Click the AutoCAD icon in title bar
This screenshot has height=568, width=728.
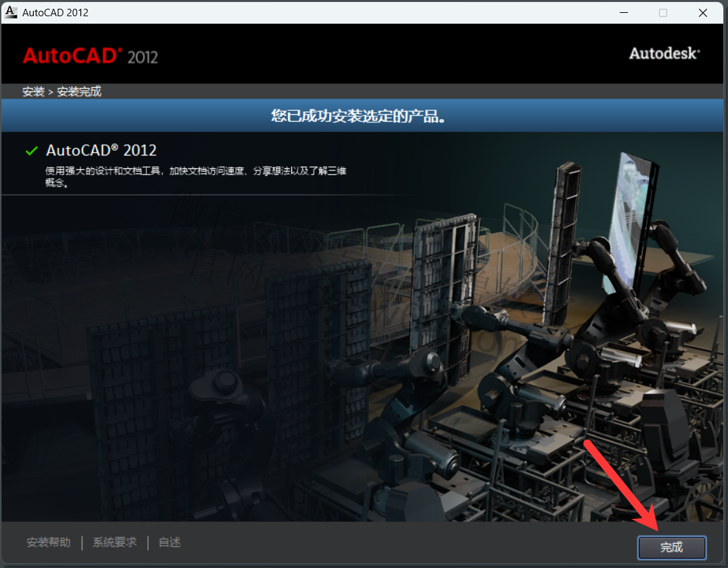coord(11,12)
